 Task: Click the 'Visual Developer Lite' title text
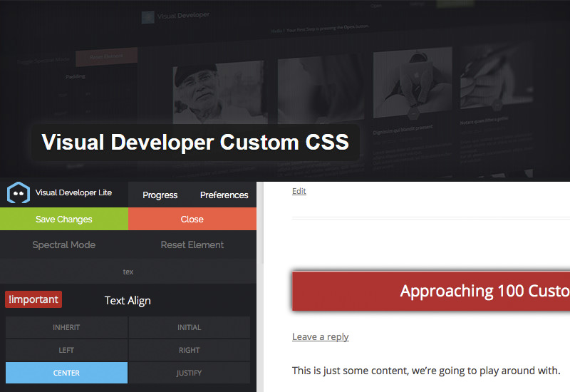[73, 192]
